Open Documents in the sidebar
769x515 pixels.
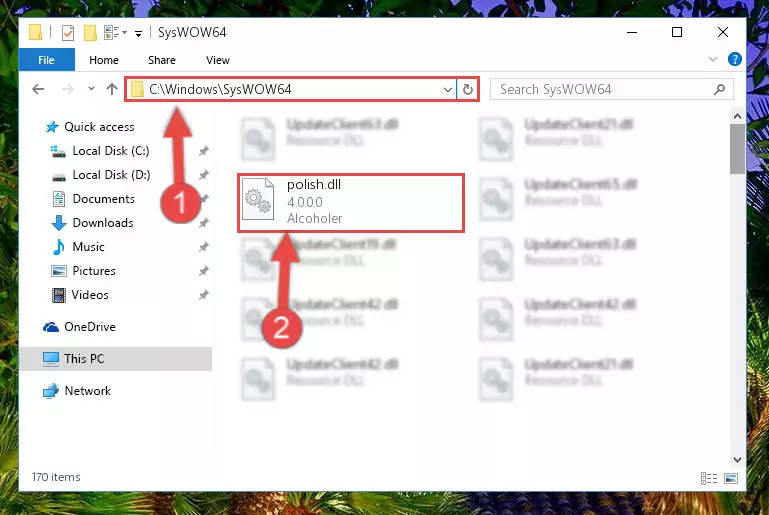click(103, 199)
